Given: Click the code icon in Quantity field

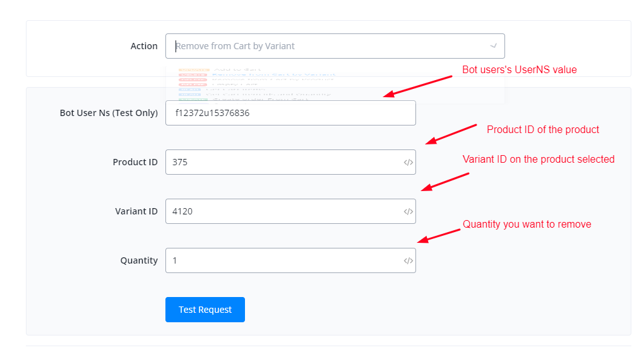Looking at the screenshot, I should point(408,260).
